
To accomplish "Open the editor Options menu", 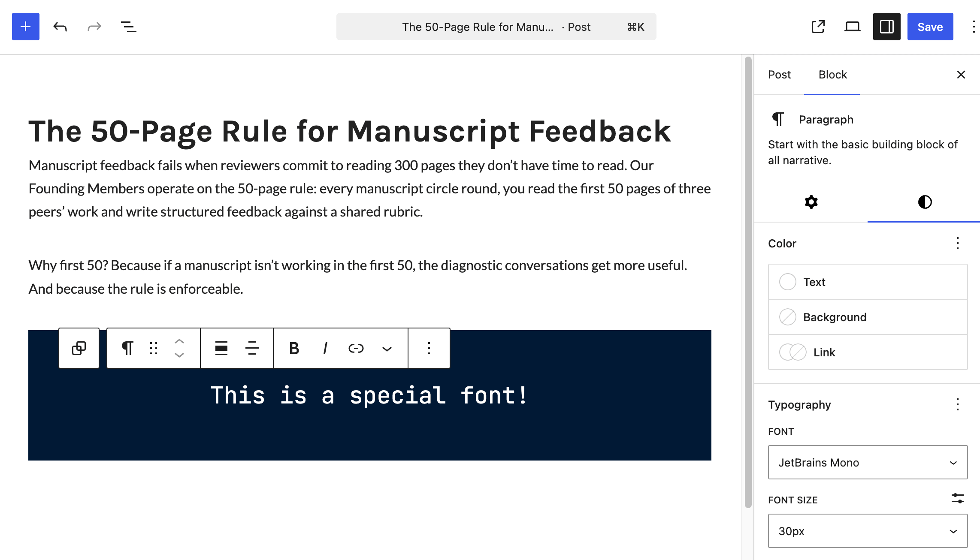I will pos(973,27).
